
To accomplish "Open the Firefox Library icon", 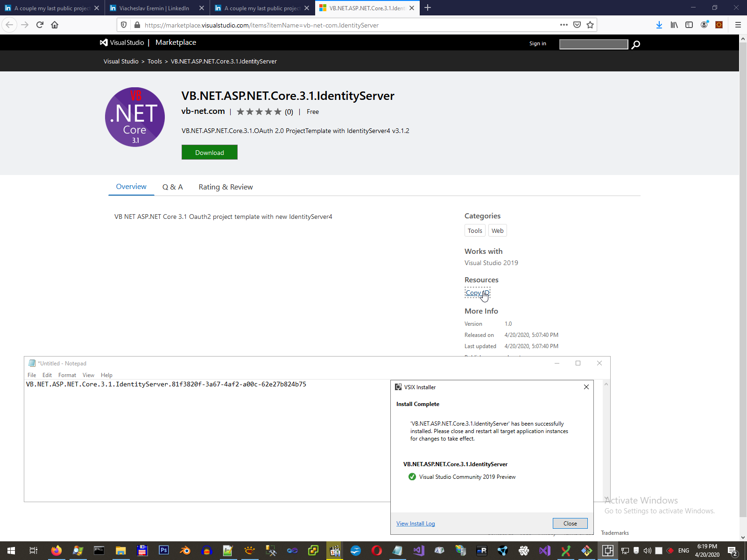I will (x=674, y=25).
